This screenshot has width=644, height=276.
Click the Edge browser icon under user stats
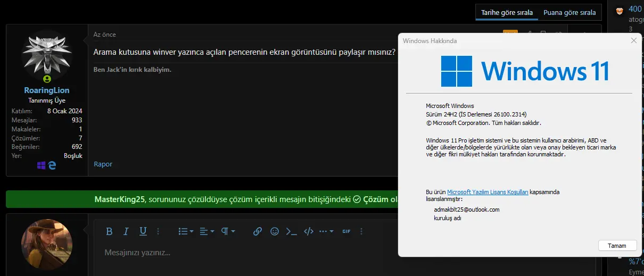52,165
